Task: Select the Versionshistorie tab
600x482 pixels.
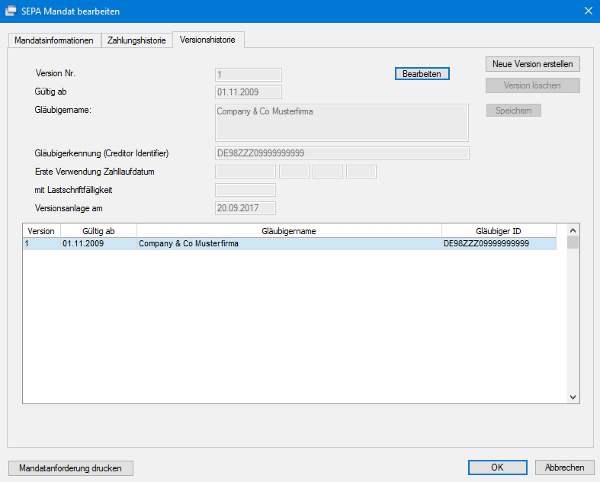Action: click(x=208, y=40)
